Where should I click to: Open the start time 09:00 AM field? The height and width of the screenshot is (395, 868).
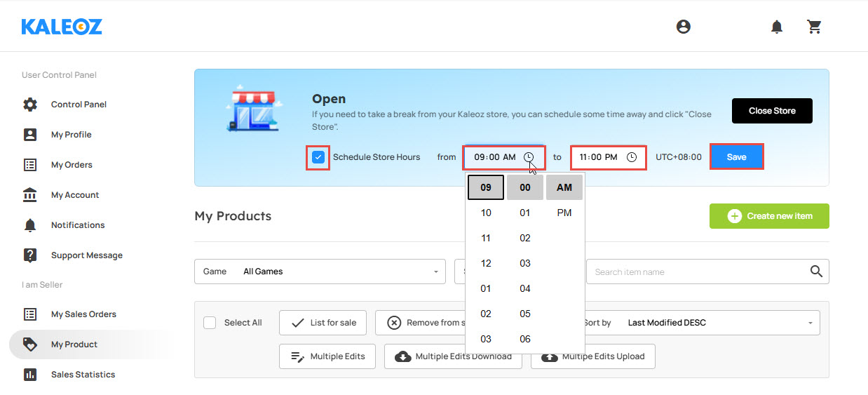click(x=504, y=157)
